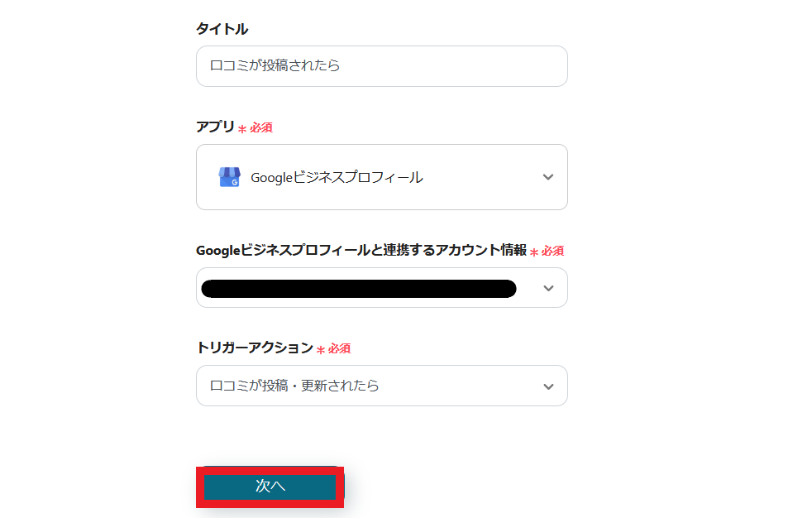Screen dimensions: 812x518
Task: Click the タイトル field label
Action: pyautogui.click(x=222, y=29)
